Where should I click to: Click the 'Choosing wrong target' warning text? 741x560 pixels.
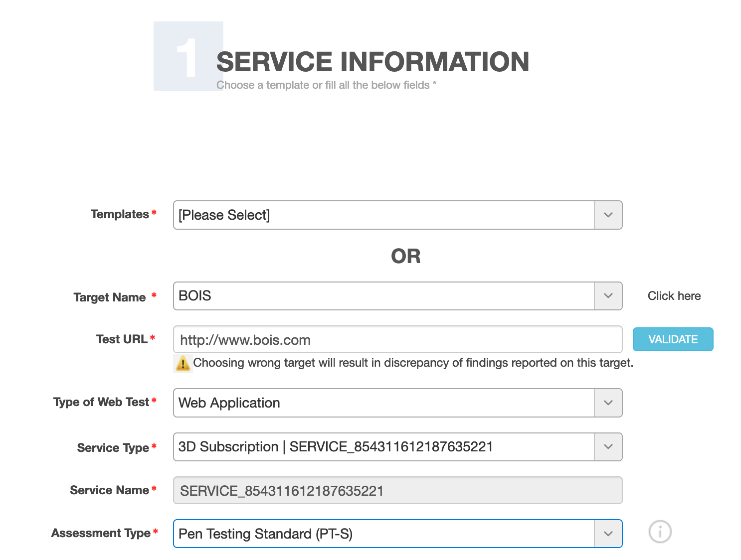(x=413, y=363)
